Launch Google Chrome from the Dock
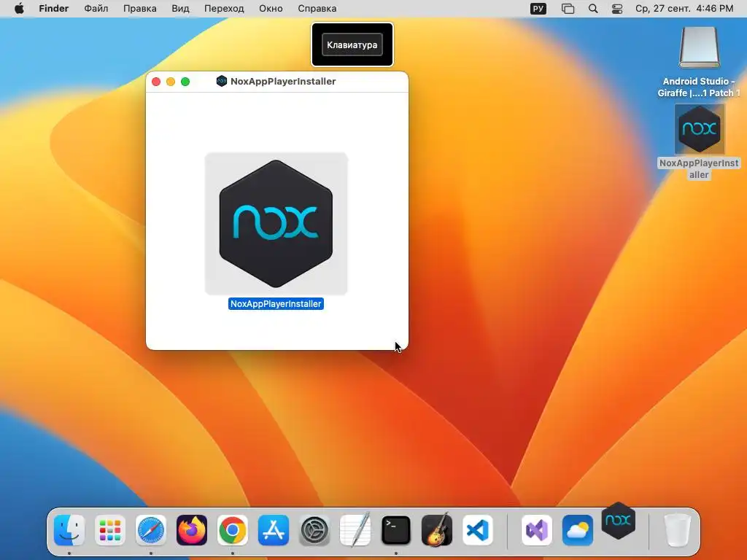747x560 pixels. [233, 530]
